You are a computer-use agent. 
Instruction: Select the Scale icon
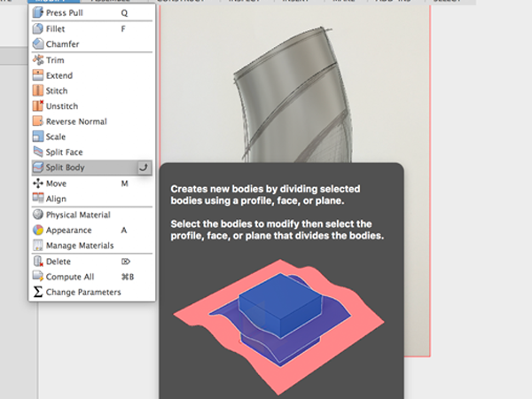[37, 137]
